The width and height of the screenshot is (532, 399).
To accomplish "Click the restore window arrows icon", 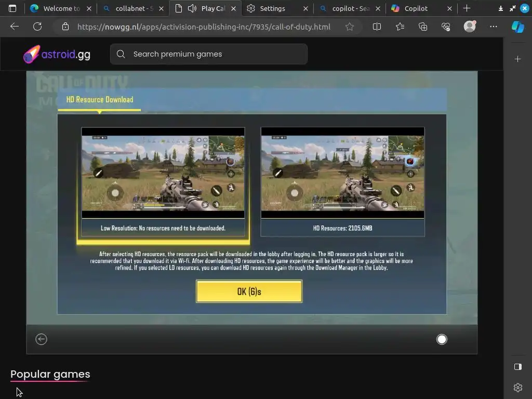I will [513, 8].
